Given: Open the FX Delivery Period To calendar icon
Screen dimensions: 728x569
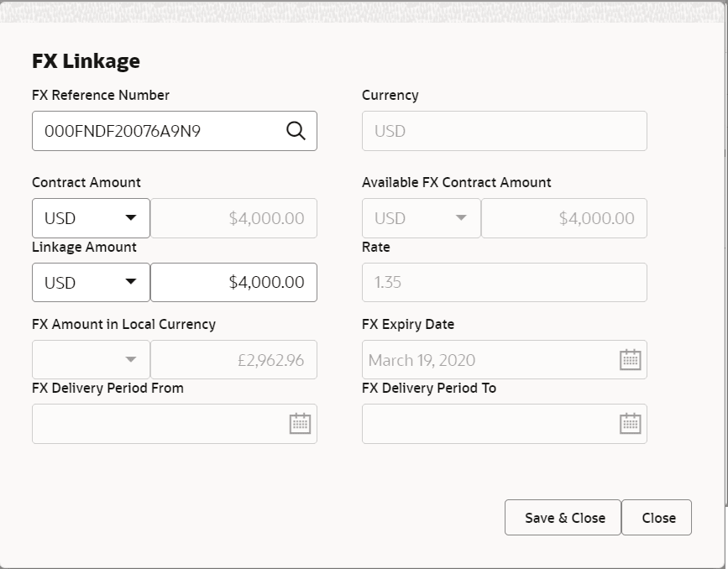Looking at the screenshot, I should pos(629,423).
